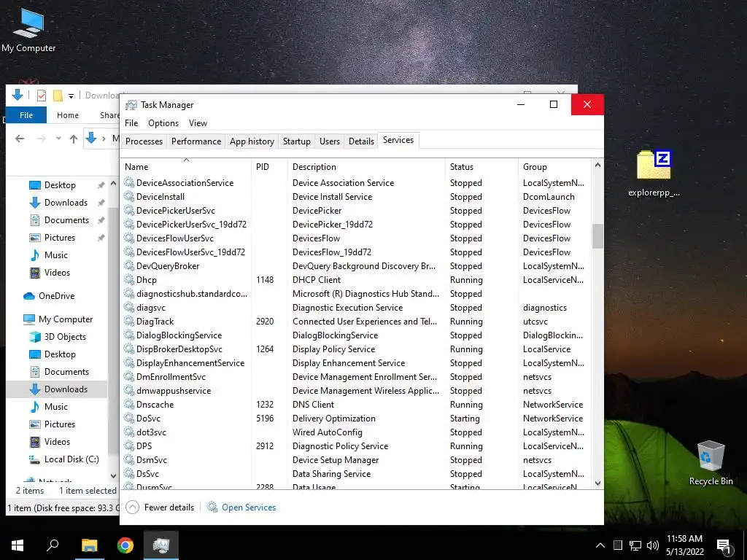
Task: Select the DoSvc service row
Action: pos(355,418)
